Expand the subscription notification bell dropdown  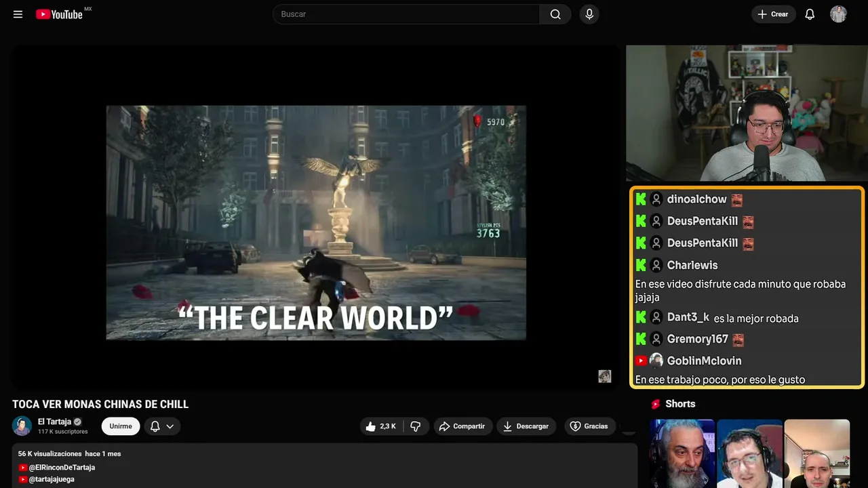[162, 426]
